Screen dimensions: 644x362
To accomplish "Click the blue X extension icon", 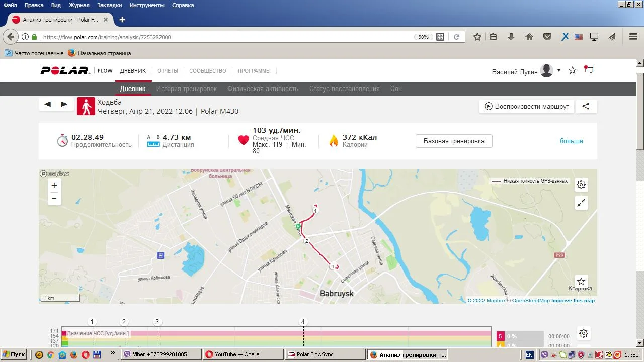I will 565,37.
